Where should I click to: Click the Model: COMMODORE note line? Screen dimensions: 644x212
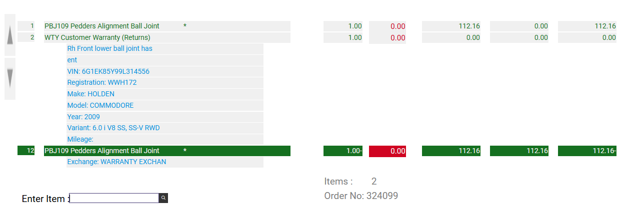click(100, 105)
